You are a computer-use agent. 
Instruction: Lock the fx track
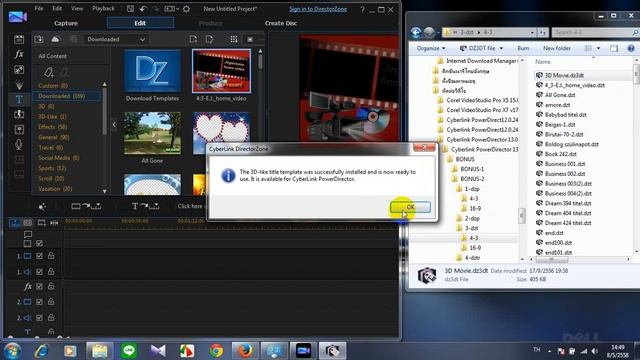[x=51, y=287]
